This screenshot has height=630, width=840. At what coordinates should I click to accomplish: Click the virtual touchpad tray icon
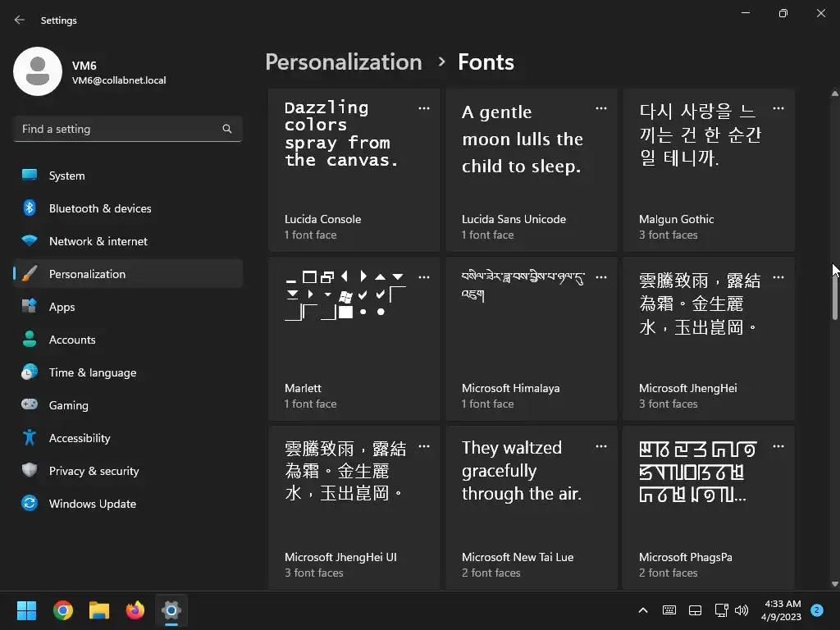[695, 610]
